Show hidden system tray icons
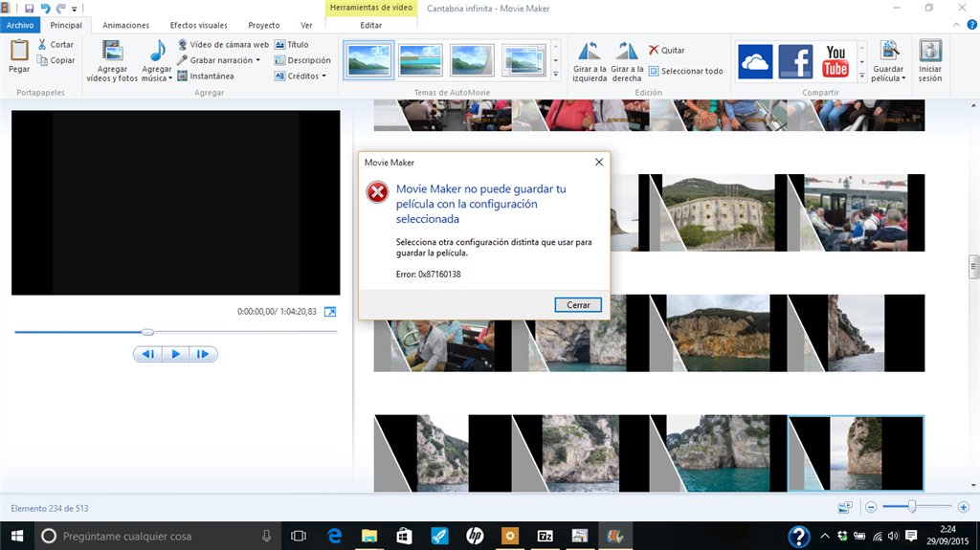 click(x=824, y=536)
